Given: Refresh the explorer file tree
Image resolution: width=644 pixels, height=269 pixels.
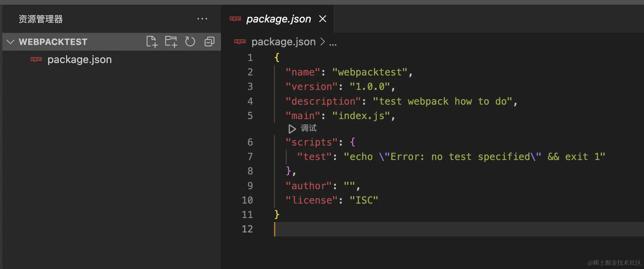Looking at the screenshot, I should (x=190, y=42).
